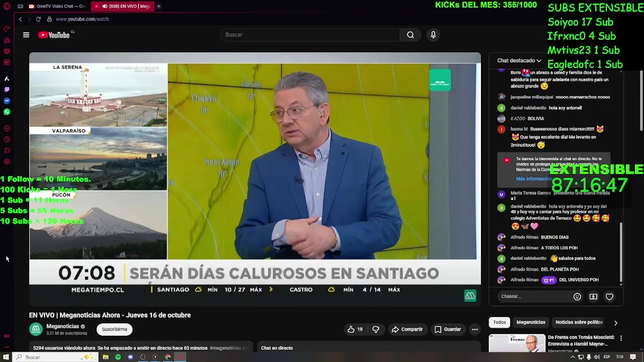Click the search magnifier button

(411, 35)
